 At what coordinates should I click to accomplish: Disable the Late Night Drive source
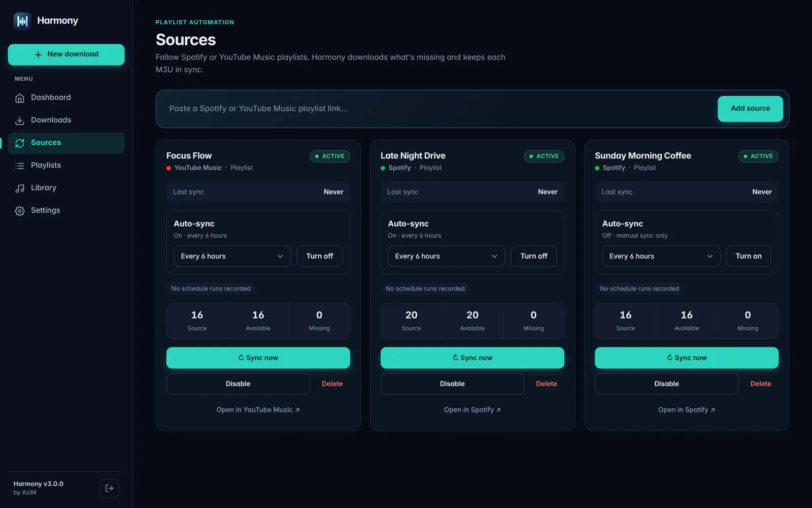[x=452, y=384]
